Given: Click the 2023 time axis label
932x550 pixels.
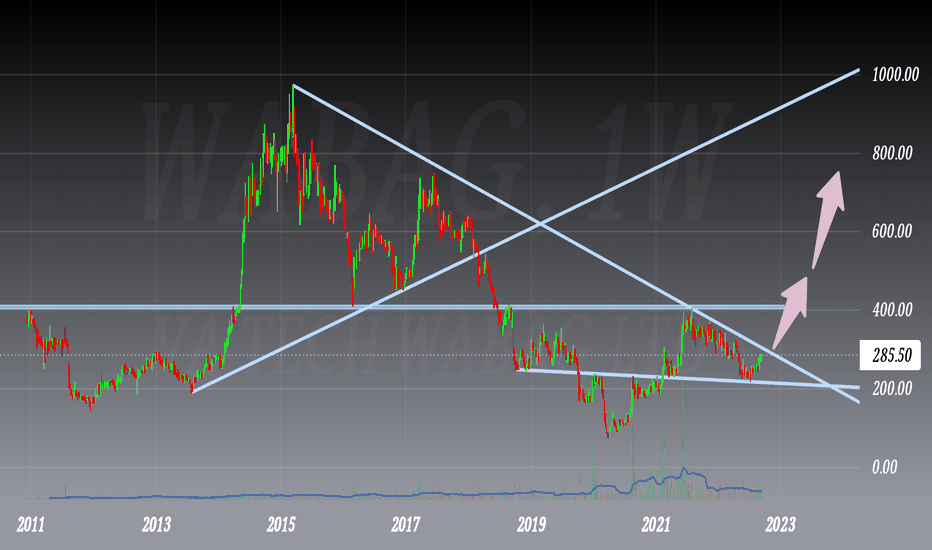Looking at the screenshot, I should [780, 524].
